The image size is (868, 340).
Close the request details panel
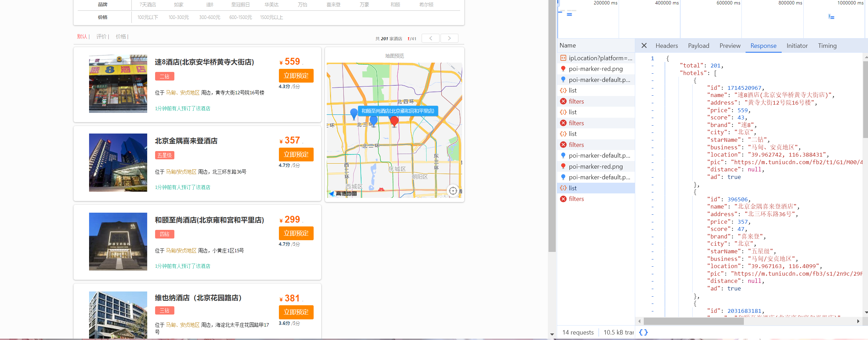[644, 45]
